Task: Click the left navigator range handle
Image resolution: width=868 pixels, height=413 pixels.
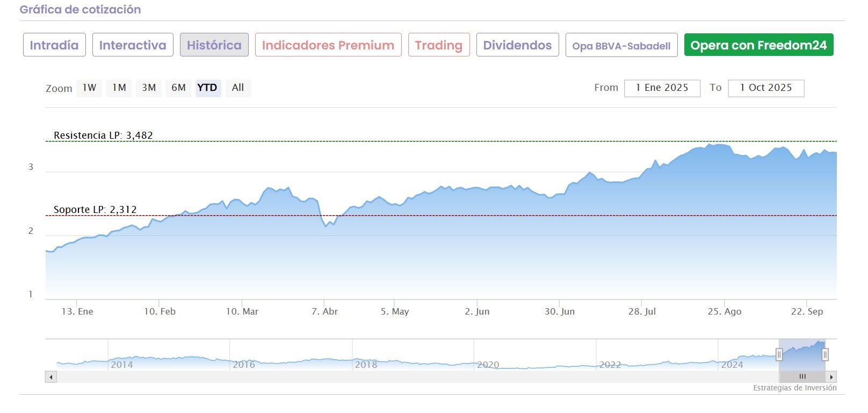Action: pos(779,354)
